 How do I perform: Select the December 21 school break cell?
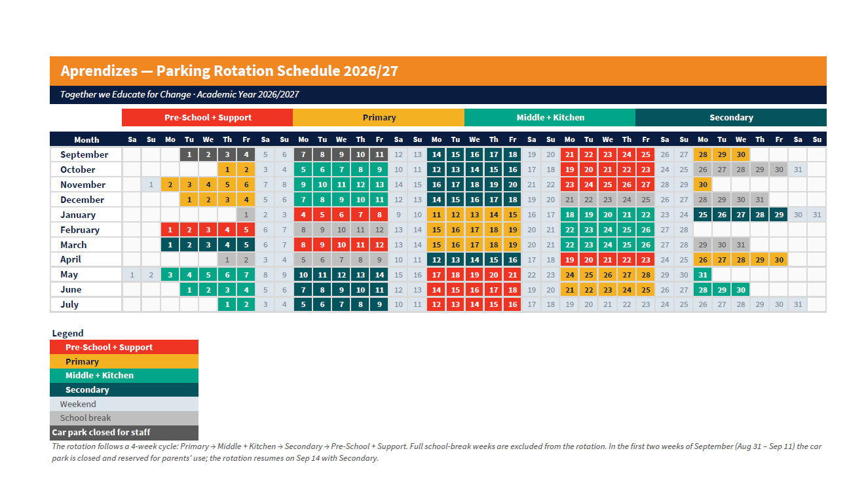[569, 200]
